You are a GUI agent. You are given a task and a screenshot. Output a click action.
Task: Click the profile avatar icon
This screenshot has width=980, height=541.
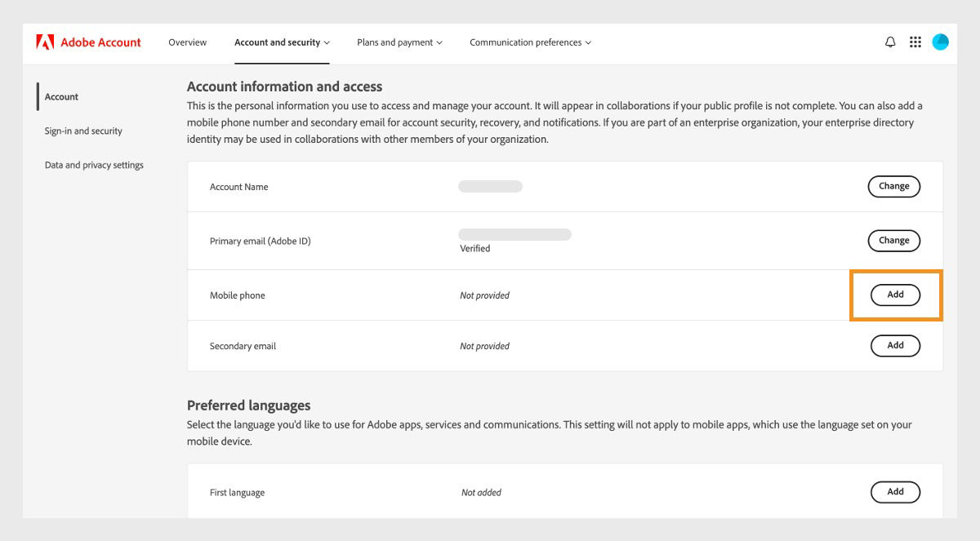[940, 42]
